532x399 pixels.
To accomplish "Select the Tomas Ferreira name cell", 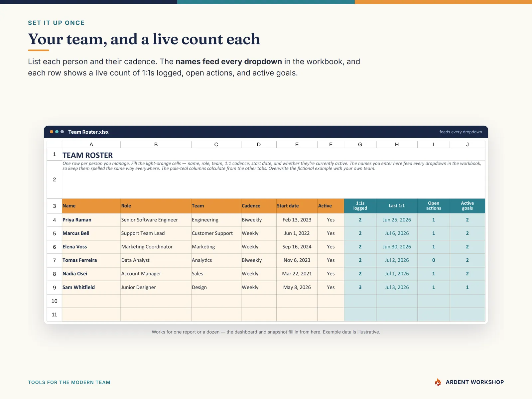I will point(91,260).
